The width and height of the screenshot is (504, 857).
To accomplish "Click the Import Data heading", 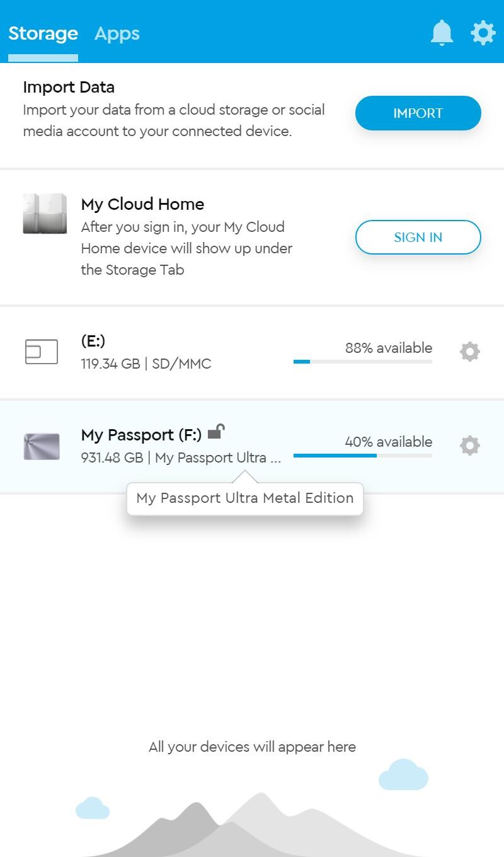I will [x=69, y=87].
